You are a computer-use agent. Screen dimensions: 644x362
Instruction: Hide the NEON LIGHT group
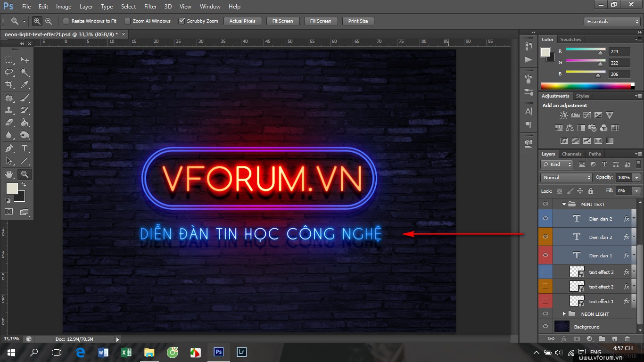(x=545, y=314)
